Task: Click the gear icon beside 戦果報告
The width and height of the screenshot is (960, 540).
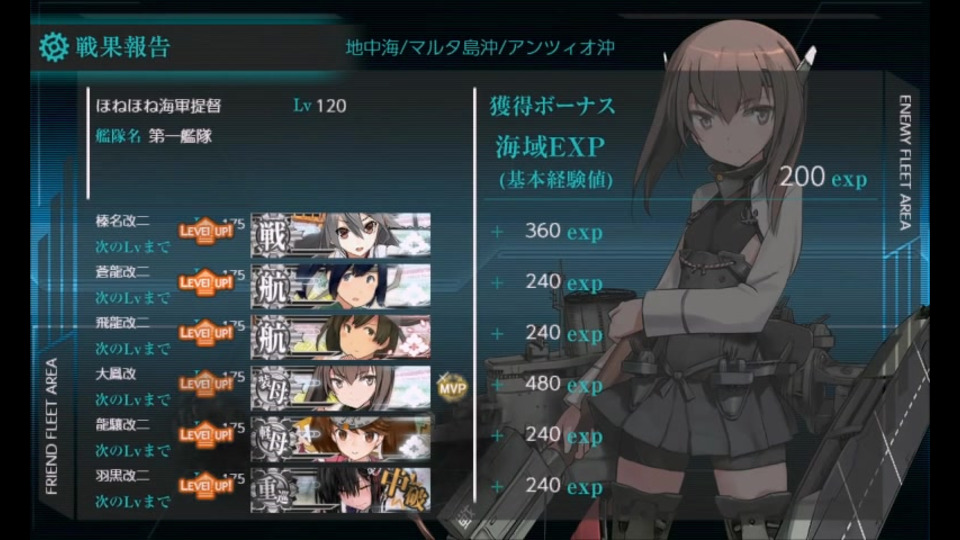Action: click(x=53, y=47)
